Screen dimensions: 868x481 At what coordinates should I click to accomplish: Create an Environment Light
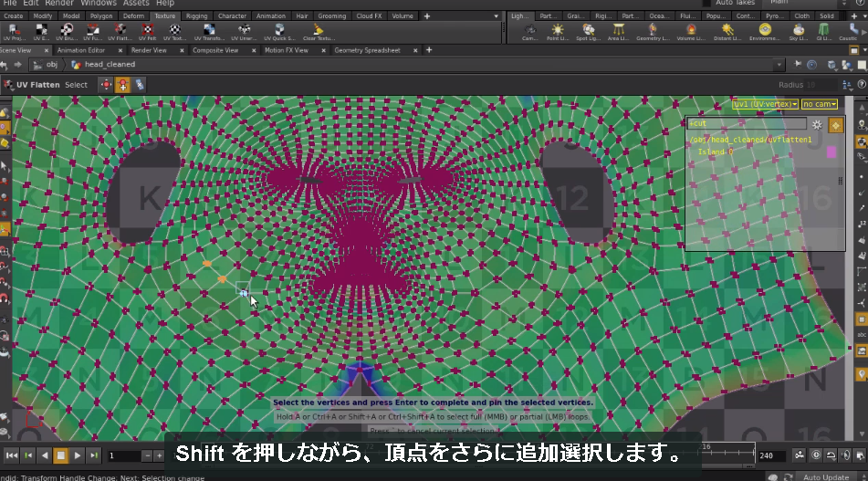[x=765, y=32]
